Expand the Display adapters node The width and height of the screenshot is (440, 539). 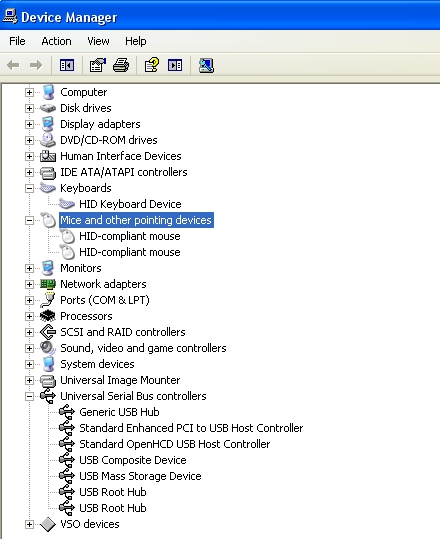(x=29, y=124)
